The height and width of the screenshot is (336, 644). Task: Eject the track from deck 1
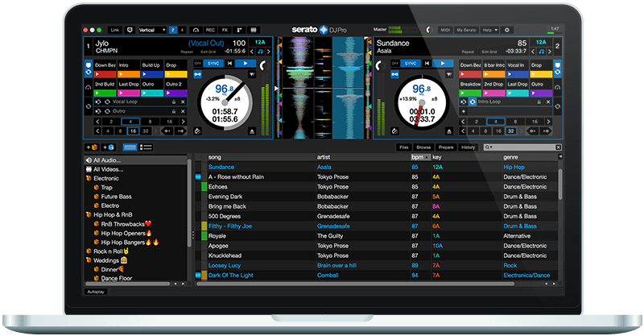[252, 131]
